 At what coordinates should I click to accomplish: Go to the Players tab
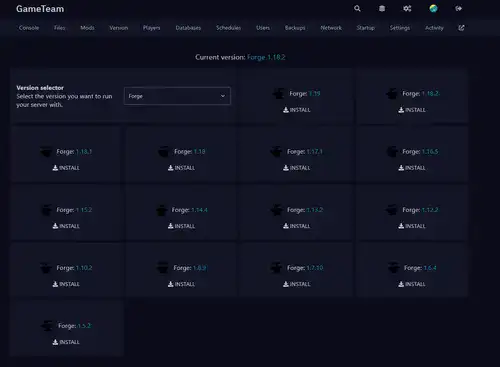pyautogui.click(x=152, y=28)
